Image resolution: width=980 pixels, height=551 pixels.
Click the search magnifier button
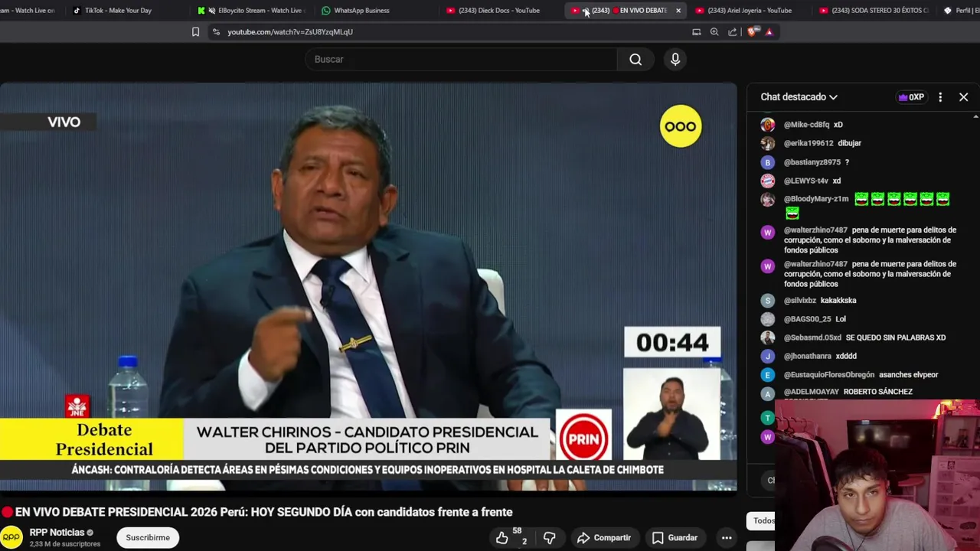pyautogui.click(x=635, y=60)
